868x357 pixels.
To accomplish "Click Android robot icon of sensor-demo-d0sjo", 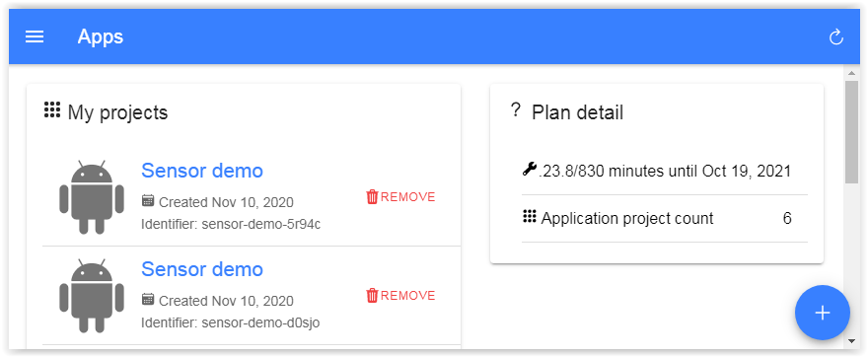I will [92, 296].
